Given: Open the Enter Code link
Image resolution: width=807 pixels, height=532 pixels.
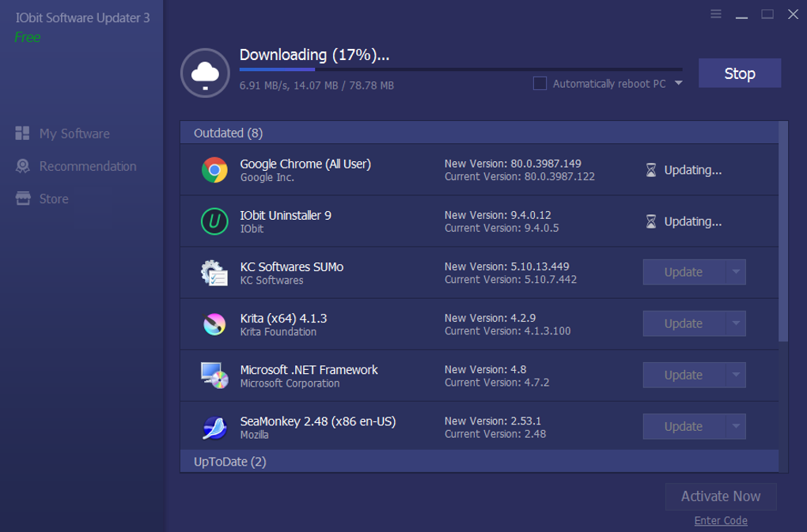Looking at the screenshot, I should pyautogui.click(x=721, y=520).
